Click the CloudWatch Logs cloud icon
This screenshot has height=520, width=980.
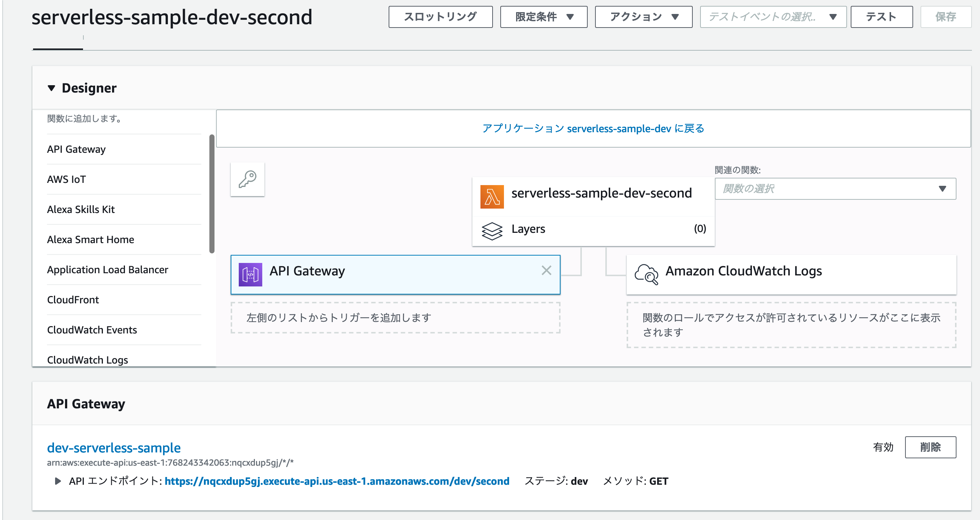coord(646,274)
